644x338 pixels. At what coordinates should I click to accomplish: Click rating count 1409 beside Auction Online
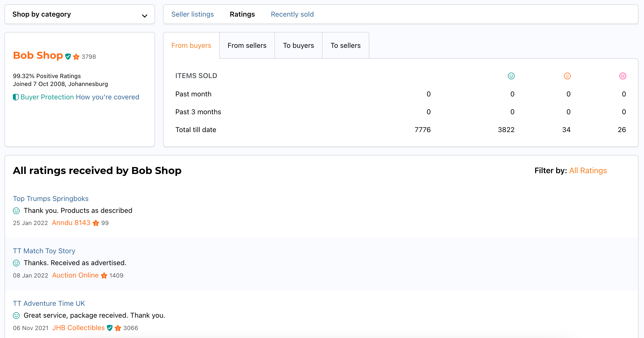point(116,276)
